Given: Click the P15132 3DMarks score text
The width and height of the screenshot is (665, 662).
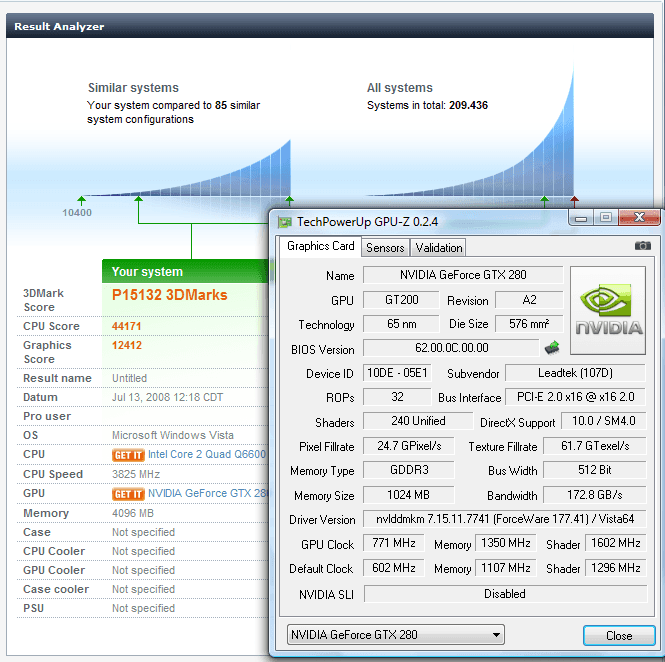Looking at the screenshot, I should tap(170, 295).
